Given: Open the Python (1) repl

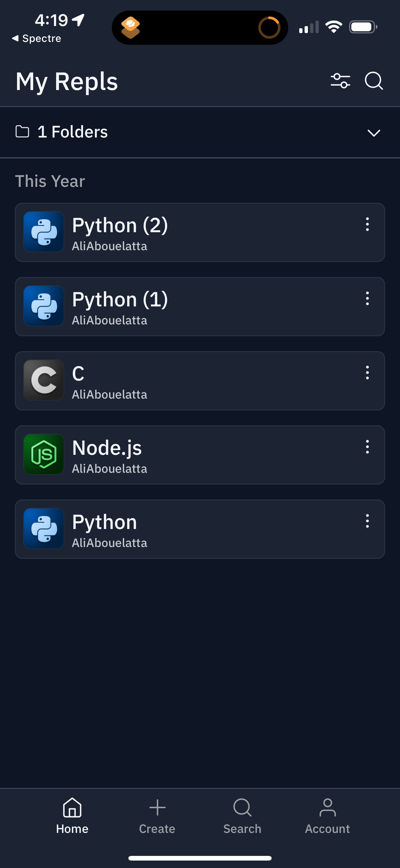Looking at the screenshot, I should pos(120,300).
